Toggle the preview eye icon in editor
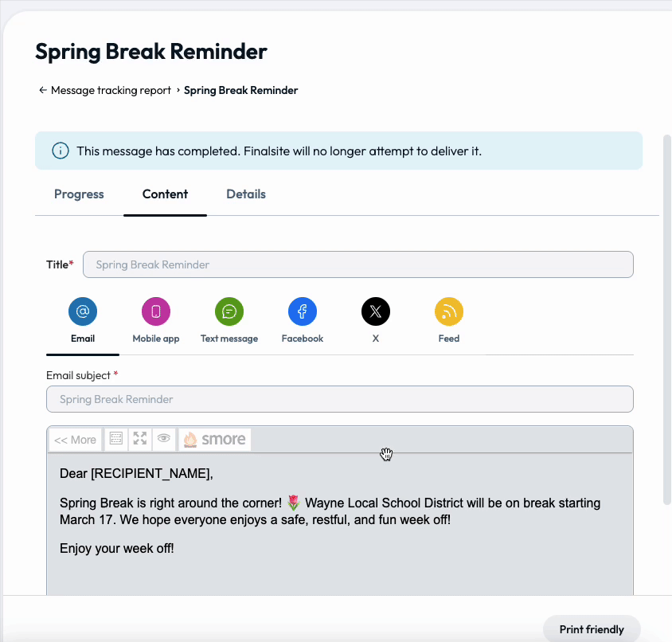672x642 pixels. 164,439
